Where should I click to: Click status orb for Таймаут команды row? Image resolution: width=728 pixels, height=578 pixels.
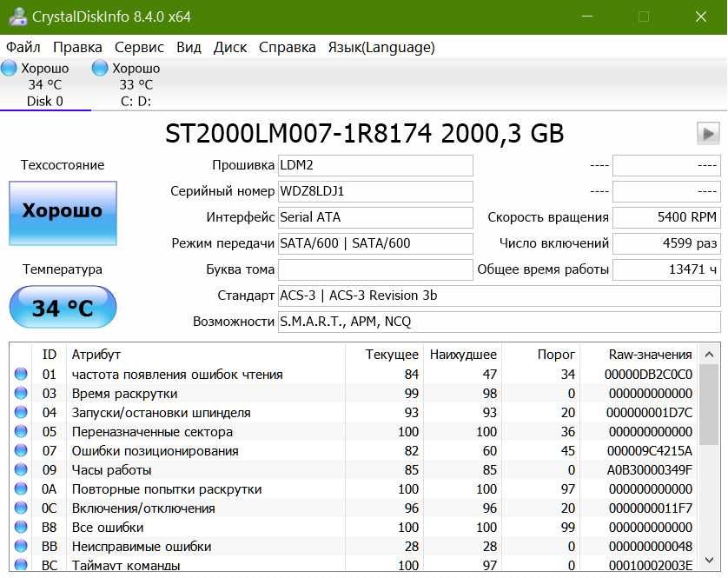21,564
